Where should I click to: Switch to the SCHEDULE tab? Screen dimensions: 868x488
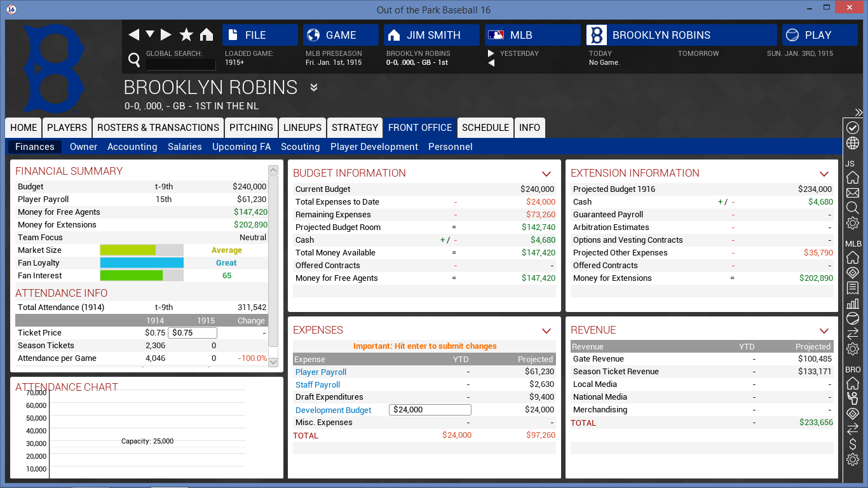485,128
